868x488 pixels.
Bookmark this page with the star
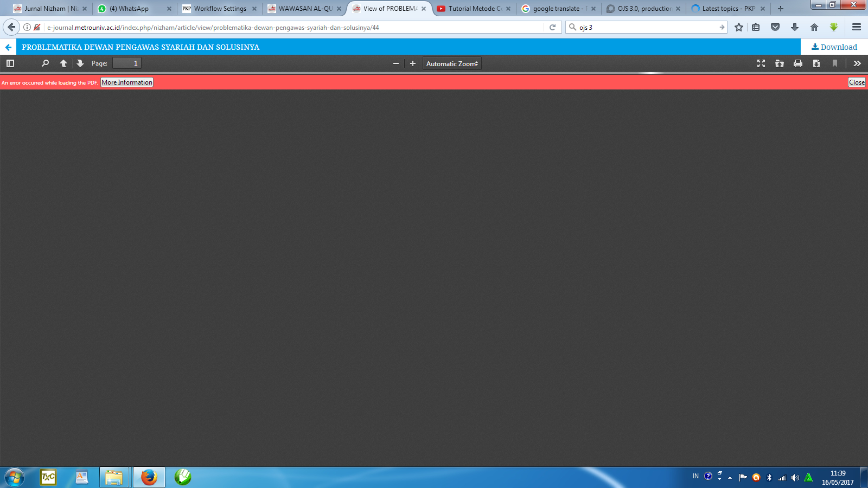[739, 27]
